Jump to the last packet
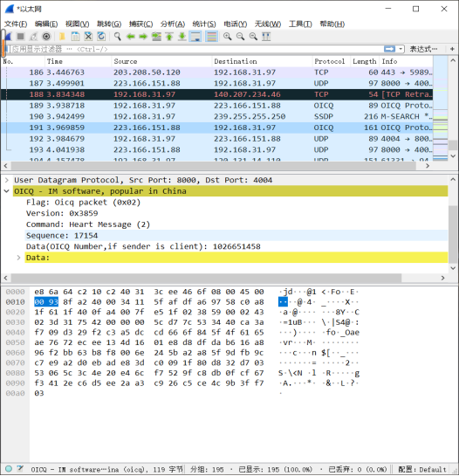Viewport: 459px width, 476px height. [x=182, y=37]
